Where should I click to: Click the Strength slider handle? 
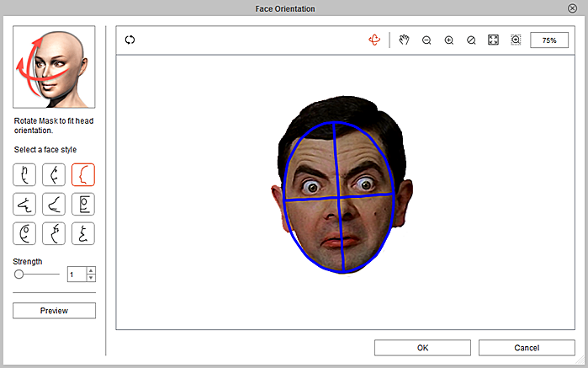(x=19, y=275)
